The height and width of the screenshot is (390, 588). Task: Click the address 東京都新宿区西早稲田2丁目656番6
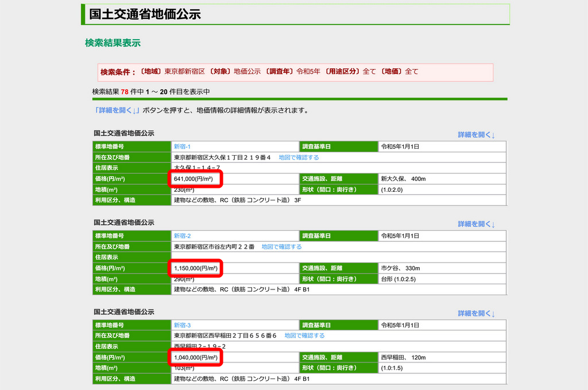[x=225, y=335]
